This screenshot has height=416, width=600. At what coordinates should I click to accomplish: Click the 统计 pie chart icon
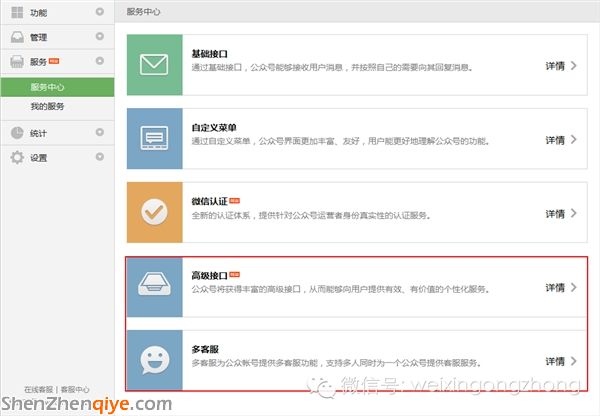[x=17, y=133]
